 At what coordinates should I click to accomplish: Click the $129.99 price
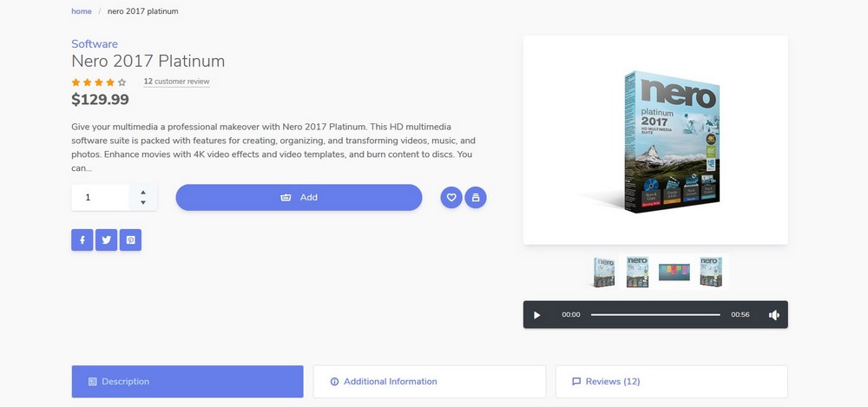pos(100,100)
